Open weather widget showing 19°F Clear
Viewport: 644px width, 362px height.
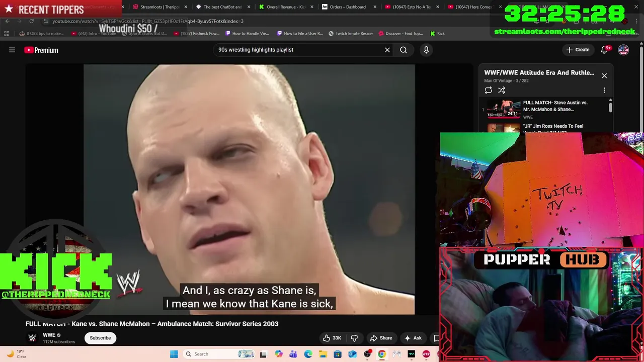[x=16, y=354]
